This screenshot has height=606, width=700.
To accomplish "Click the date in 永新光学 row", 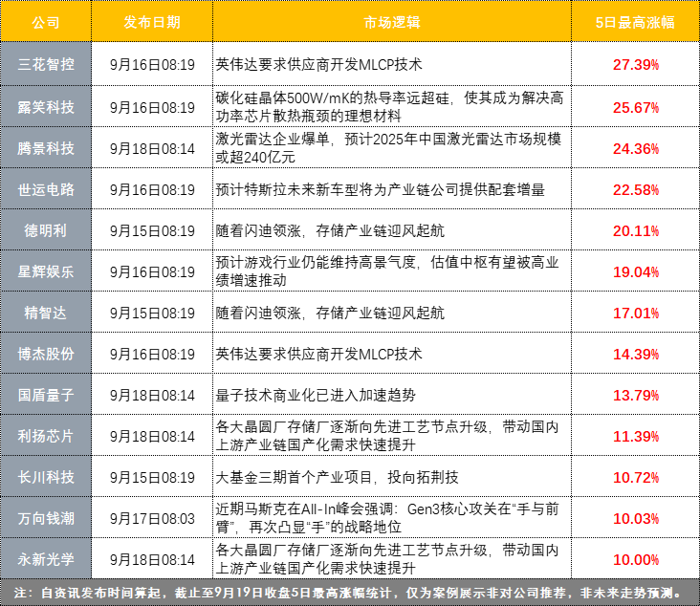I will click(x=152, y=559).
